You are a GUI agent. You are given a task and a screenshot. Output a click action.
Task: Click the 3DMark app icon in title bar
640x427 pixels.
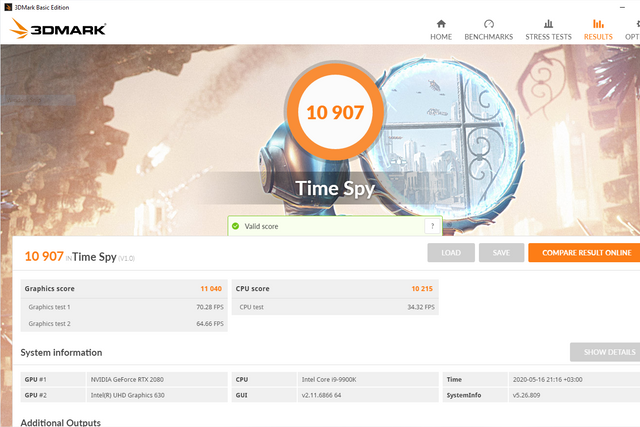click(x=8, y=7)
